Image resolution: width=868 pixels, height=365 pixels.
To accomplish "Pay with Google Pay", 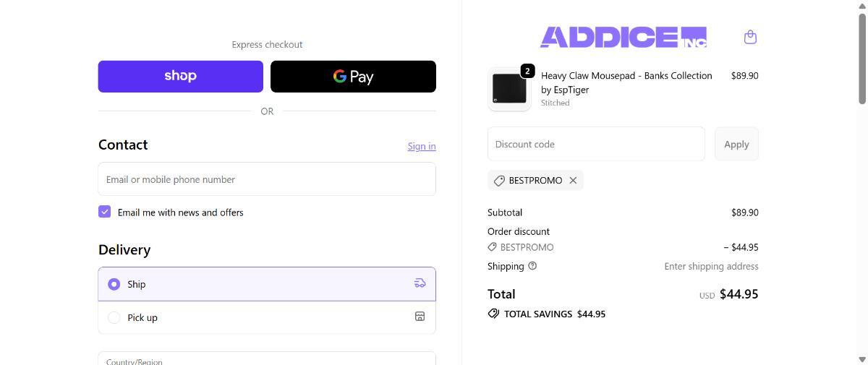I will (x=353, y=77).
